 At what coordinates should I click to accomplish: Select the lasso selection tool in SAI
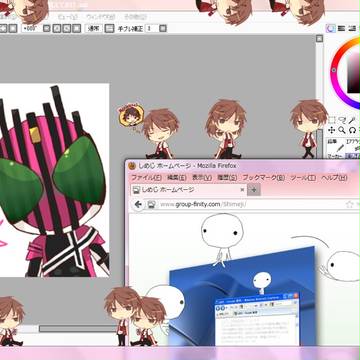point(342,120)
